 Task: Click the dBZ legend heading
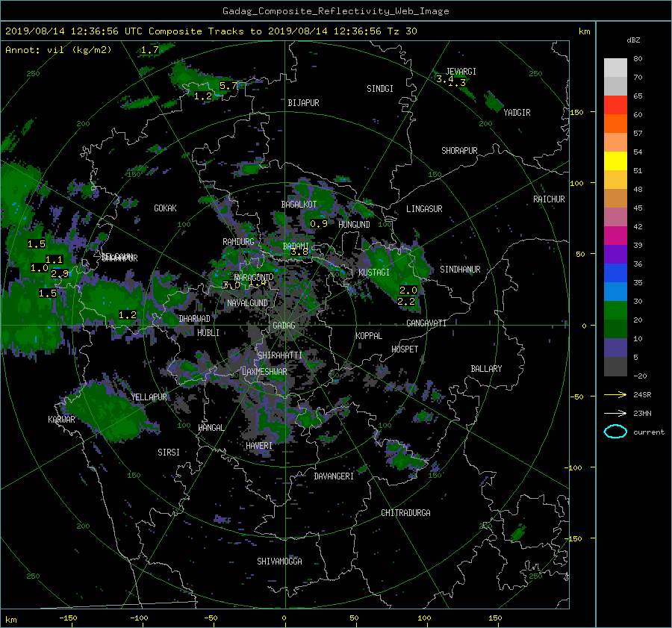[x=633, y=40]
